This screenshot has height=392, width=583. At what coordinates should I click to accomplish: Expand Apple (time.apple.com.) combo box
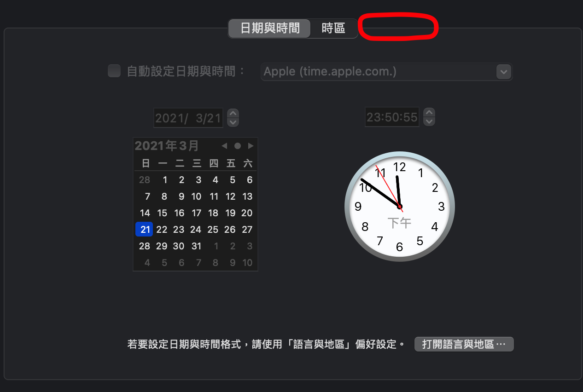click(x=386, y=72)
